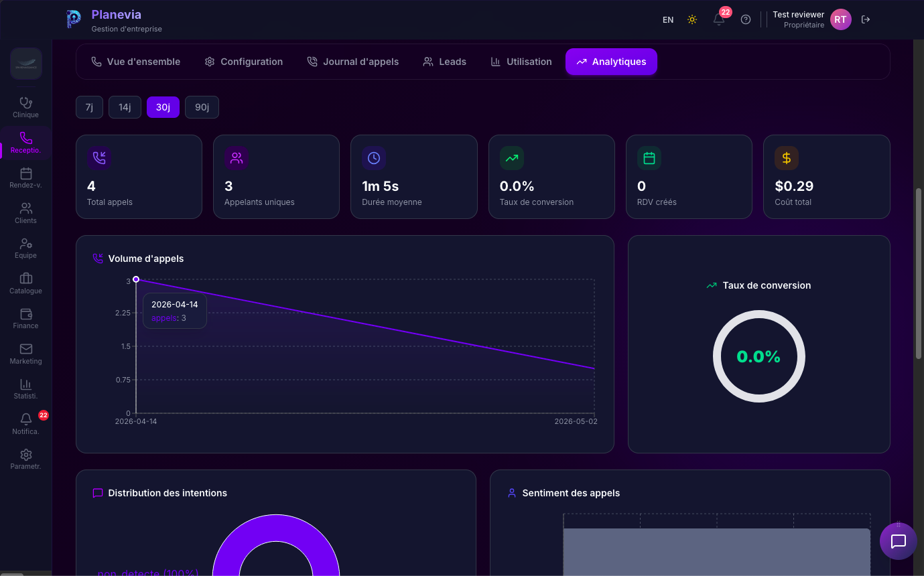Click the 2026-05-02 axis label

click(x=576, y=422)
